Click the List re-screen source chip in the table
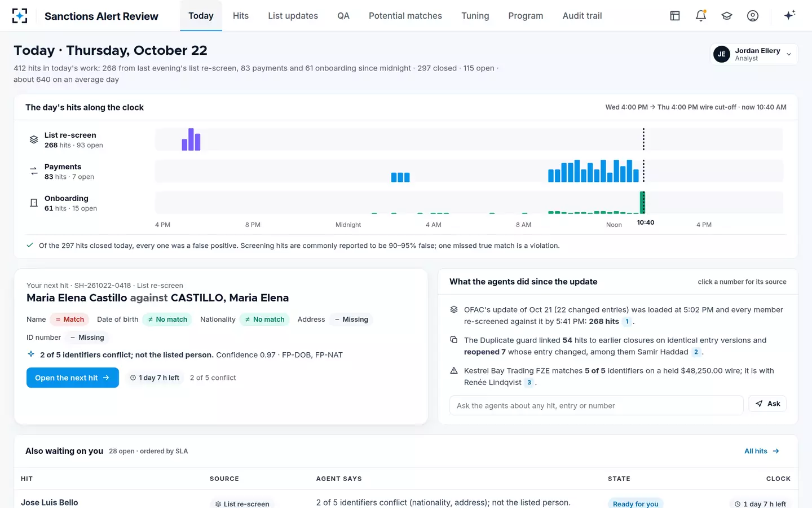Viewport: 812px width, 508px height. pyautogui.click(x=242, y=503)
